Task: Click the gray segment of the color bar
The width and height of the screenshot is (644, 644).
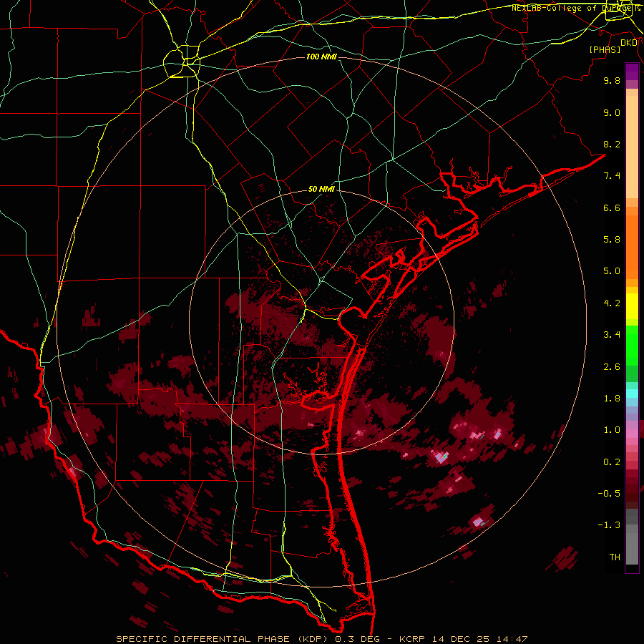Action: (x=632, y=537)
